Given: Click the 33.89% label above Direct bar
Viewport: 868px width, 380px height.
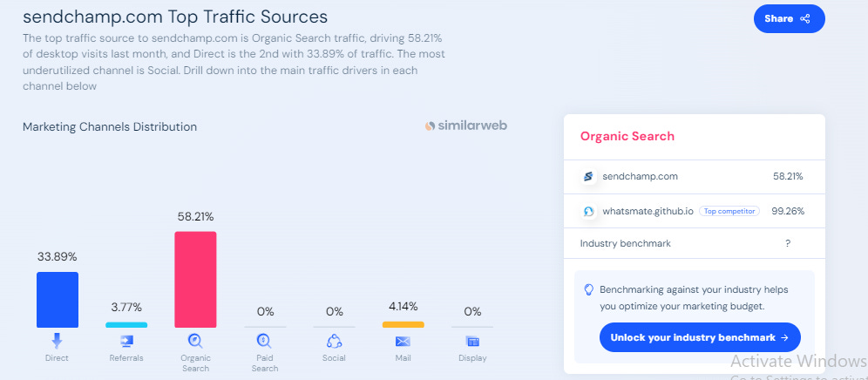Looking at the screenshot, I should click(x=57, y=257).
